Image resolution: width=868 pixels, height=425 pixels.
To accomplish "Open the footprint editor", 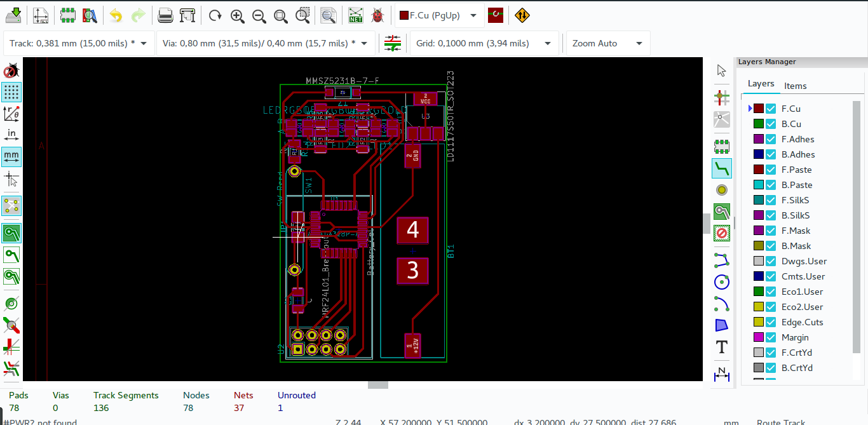I will tap(68, 15).
